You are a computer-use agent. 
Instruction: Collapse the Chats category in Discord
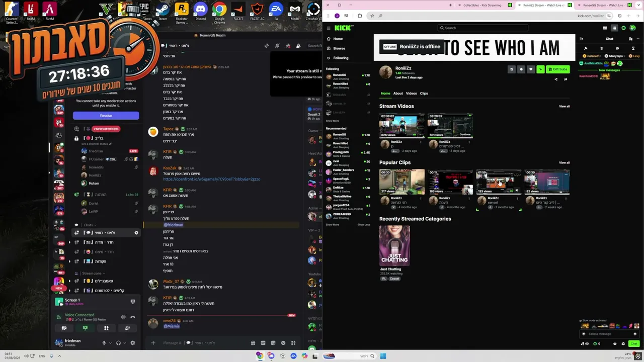[89, 225]
